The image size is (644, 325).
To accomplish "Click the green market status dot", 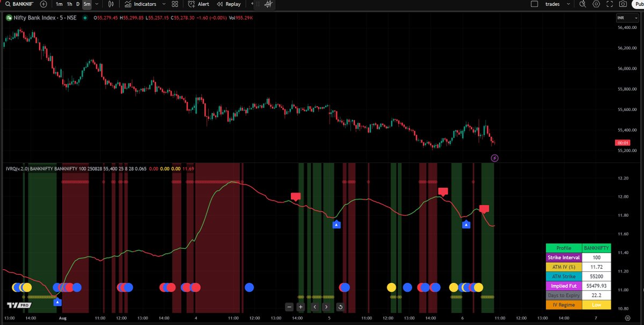I will 85,18.
